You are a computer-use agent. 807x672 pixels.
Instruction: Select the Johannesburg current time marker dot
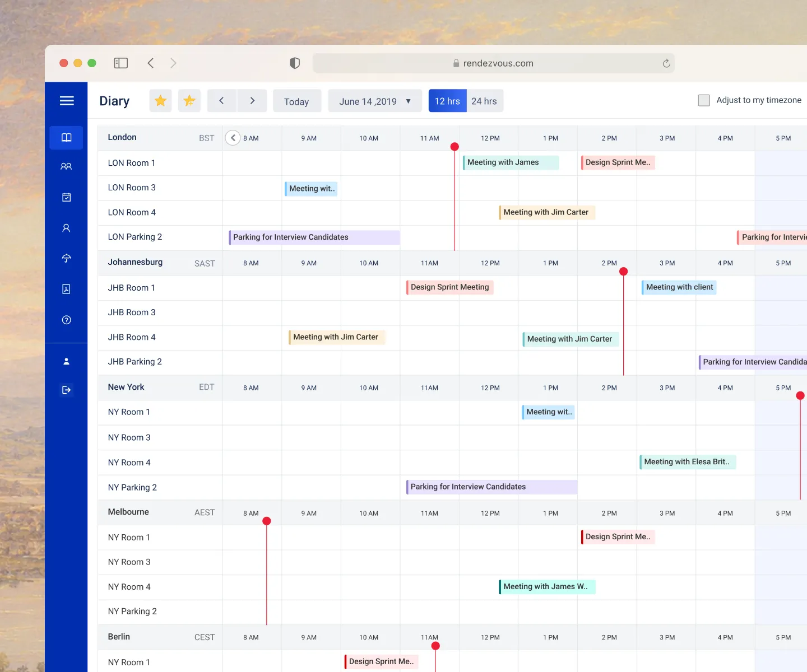(623, 272)
